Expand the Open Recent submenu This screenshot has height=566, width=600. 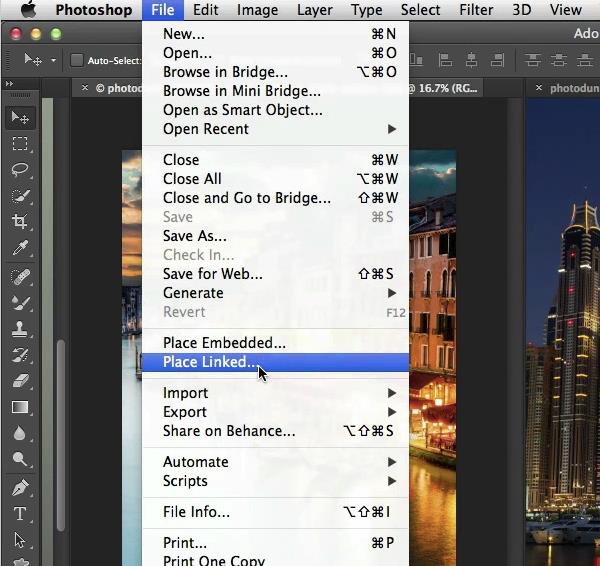279,129
